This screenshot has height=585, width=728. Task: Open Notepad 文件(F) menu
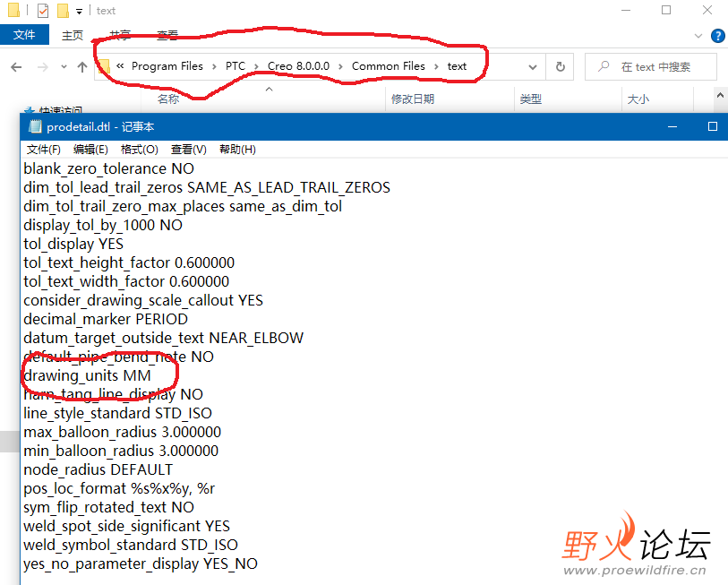point(44,149)
